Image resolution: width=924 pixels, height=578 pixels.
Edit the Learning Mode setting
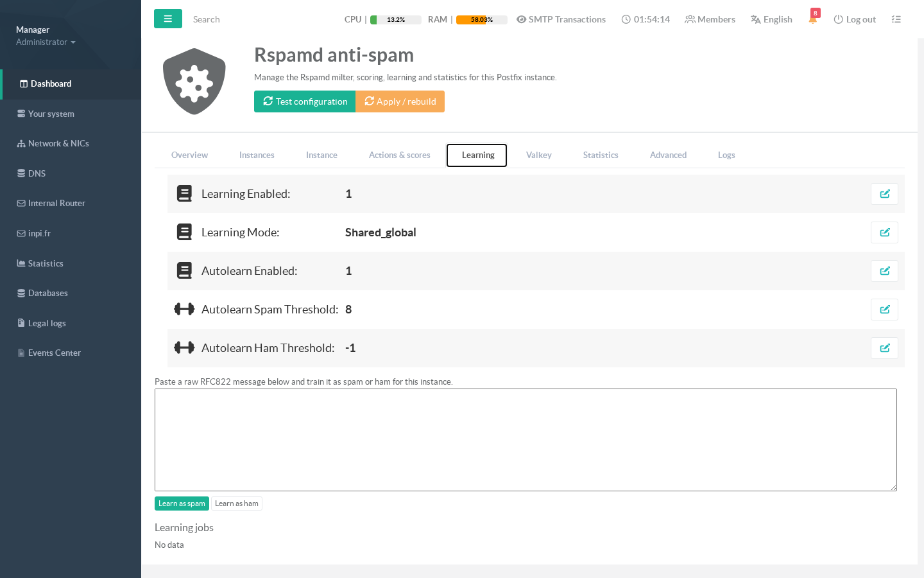(x=884, y=232)
